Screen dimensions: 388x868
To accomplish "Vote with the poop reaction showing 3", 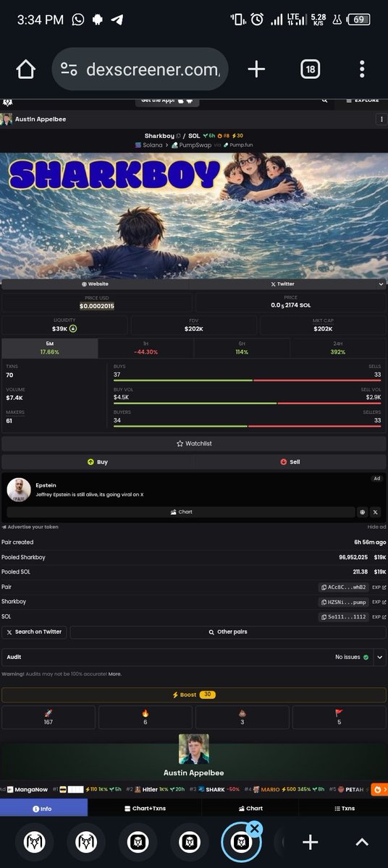I will [x=242, y=718].
